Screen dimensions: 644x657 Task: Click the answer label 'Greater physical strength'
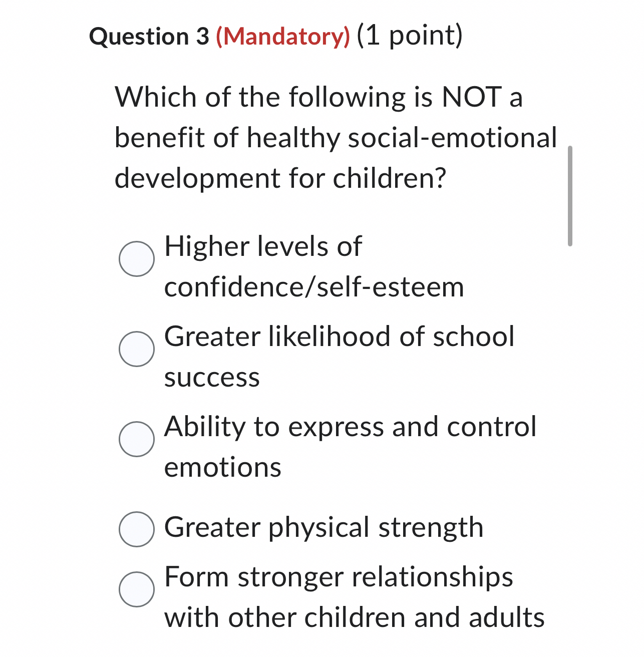324,526
